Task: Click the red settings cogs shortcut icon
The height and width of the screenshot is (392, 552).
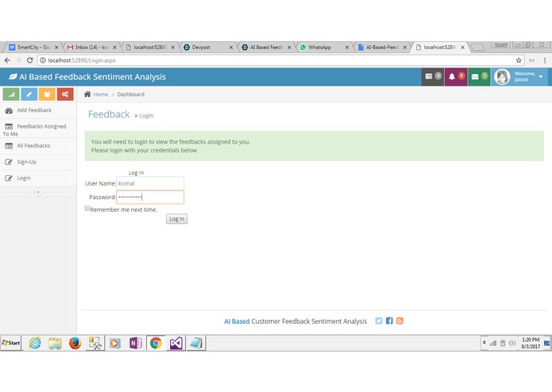Action: pyautogui.click(x=65, y=94)
